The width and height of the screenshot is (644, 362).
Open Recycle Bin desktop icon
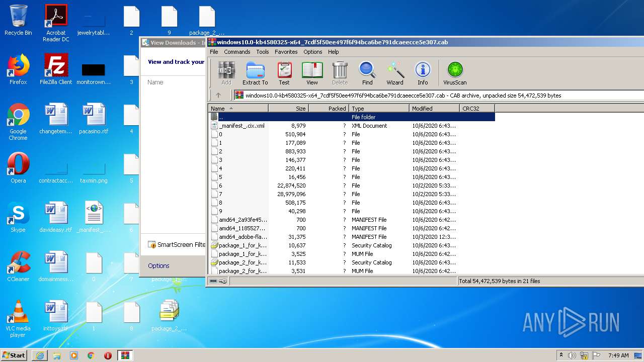18,20
